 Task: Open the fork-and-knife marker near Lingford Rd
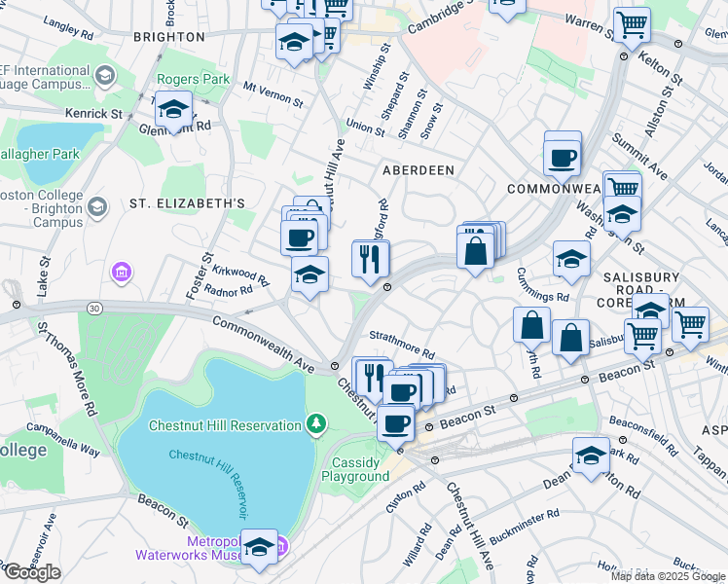370,260
